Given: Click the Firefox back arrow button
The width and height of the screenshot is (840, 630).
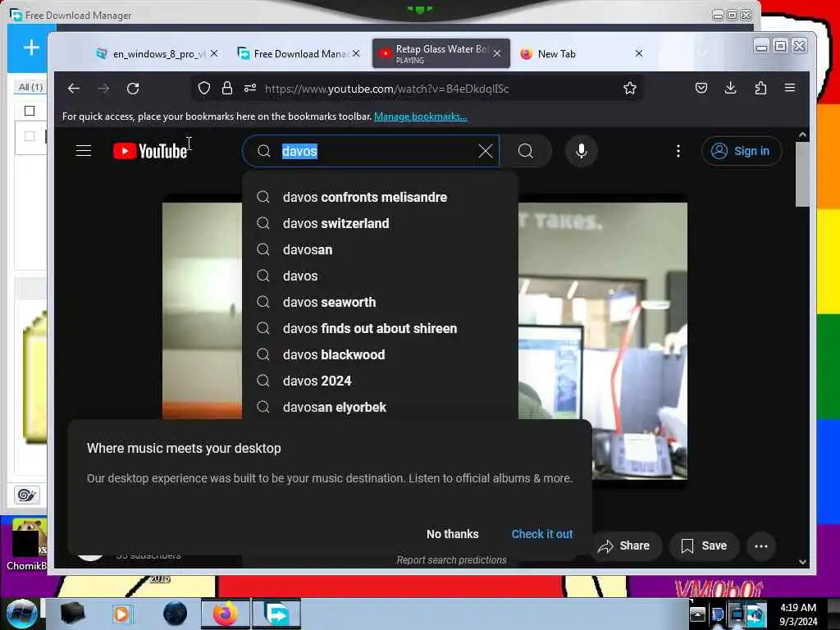Looking at the screenshot, I should tap(74, 89).
